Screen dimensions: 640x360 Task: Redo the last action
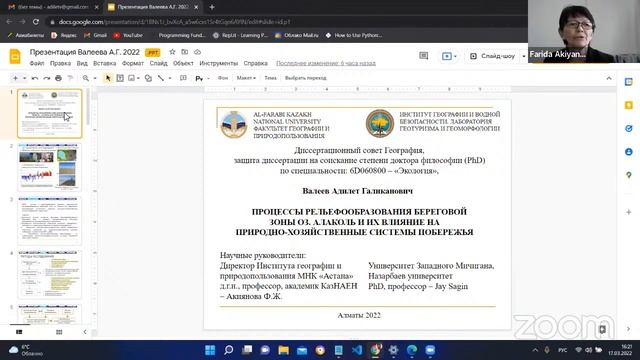coord(47,78)
